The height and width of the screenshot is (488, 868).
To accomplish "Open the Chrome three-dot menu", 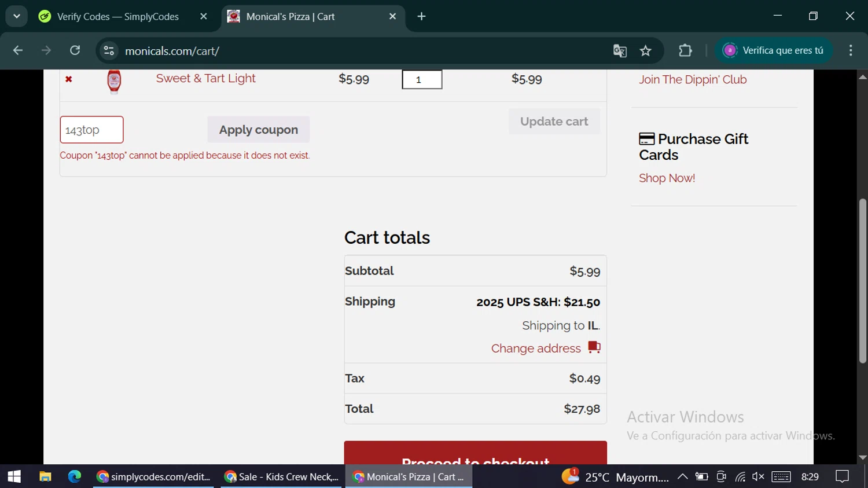I will [850, 51].
